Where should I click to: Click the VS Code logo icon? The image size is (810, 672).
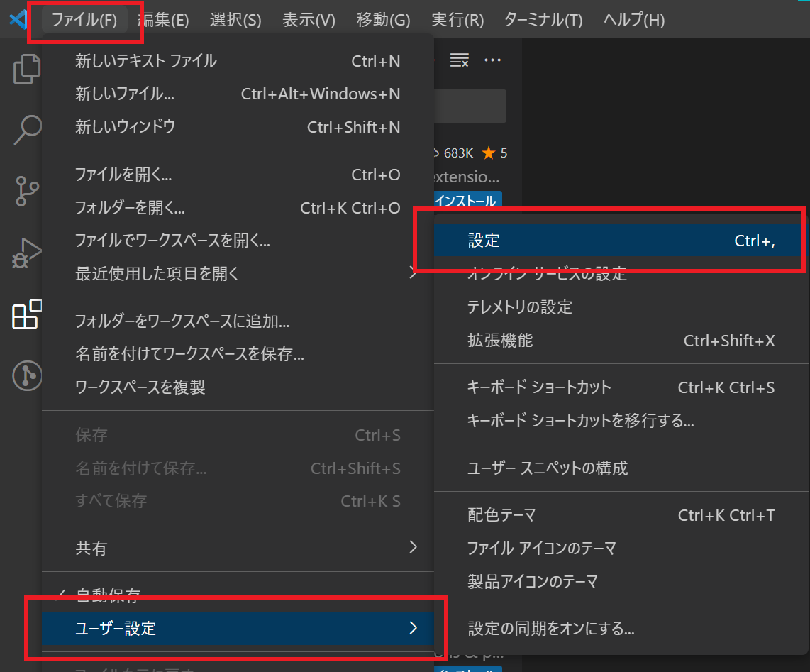16,19
